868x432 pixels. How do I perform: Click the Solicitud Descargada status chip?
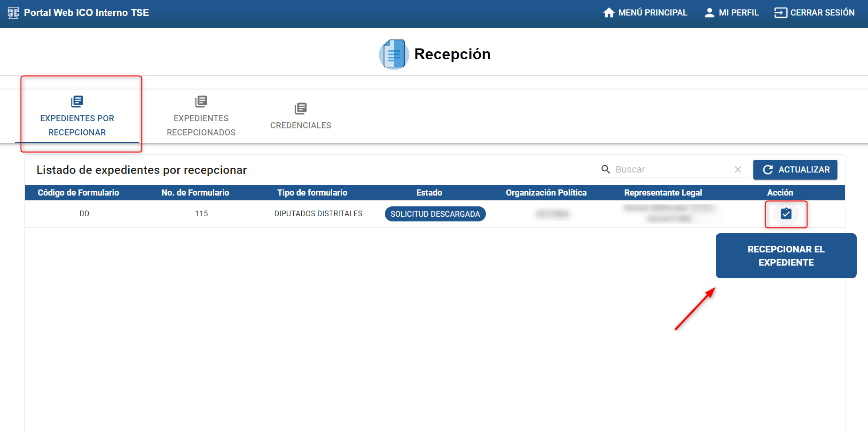(x=435, y=213)
